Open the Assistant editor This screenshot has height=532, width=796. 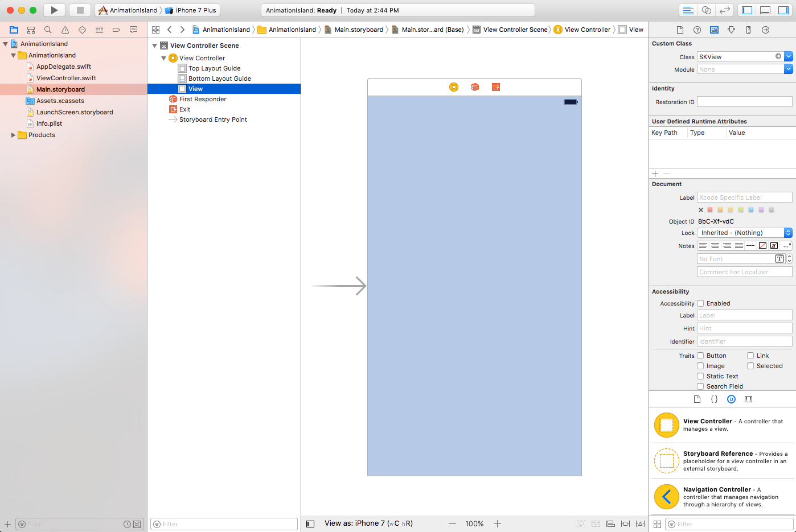[707, 10]
